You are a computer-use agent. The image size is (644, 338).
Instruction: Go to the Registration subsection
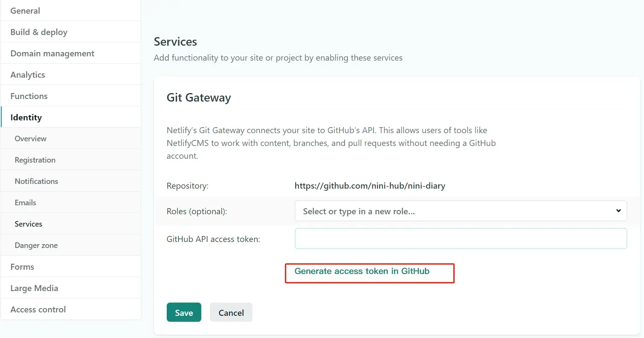[x=70, y=160]
